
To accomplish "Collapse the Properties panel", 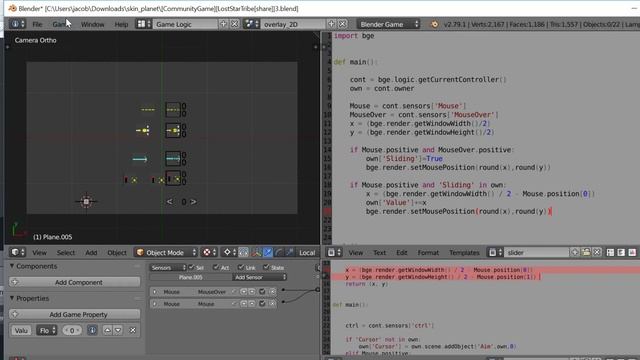I will [12, 298].
